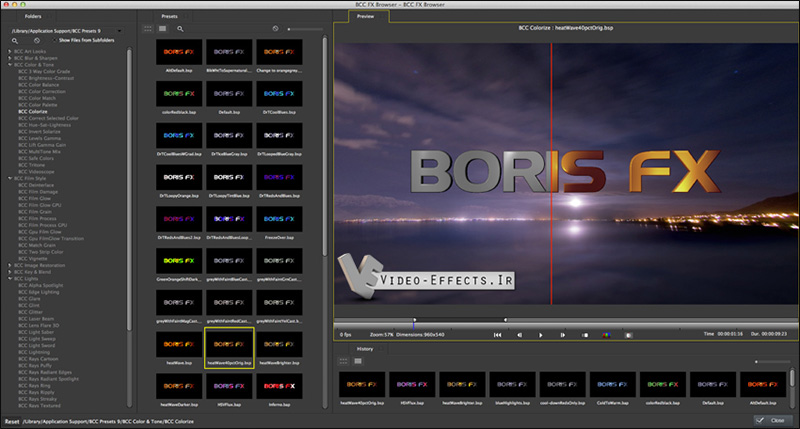Select BCC Tritone in folder tree
The image size is (800, 429).
tap(31, 165)
